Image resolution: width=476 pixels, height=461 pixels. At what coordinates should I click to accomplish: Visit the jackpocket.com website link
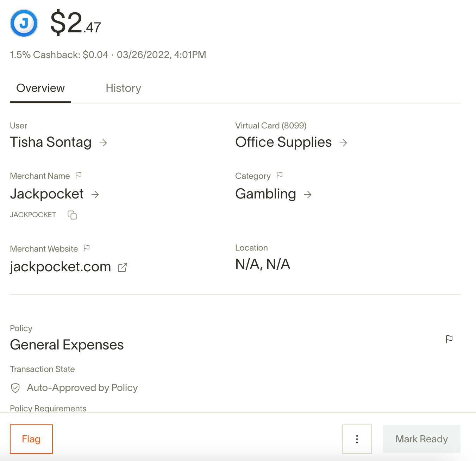(x=61, y=267)
